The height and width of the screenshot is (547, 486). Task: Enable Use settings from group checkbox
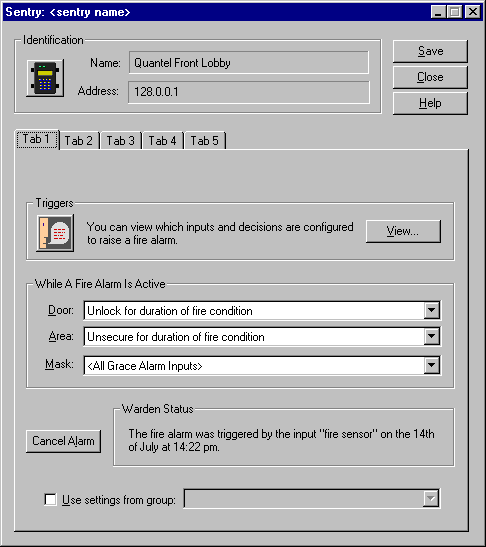[x=51, y=499]
